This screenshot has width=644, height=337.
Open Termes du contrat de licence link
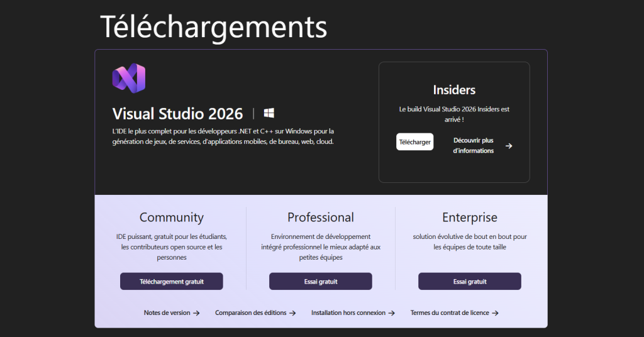click(450, 313)
